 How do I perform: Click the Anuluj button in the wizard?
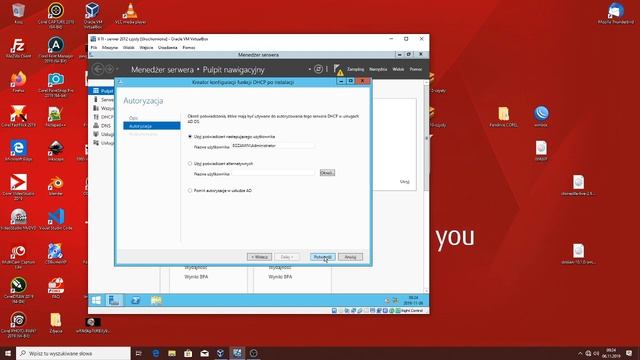point(350,257)
